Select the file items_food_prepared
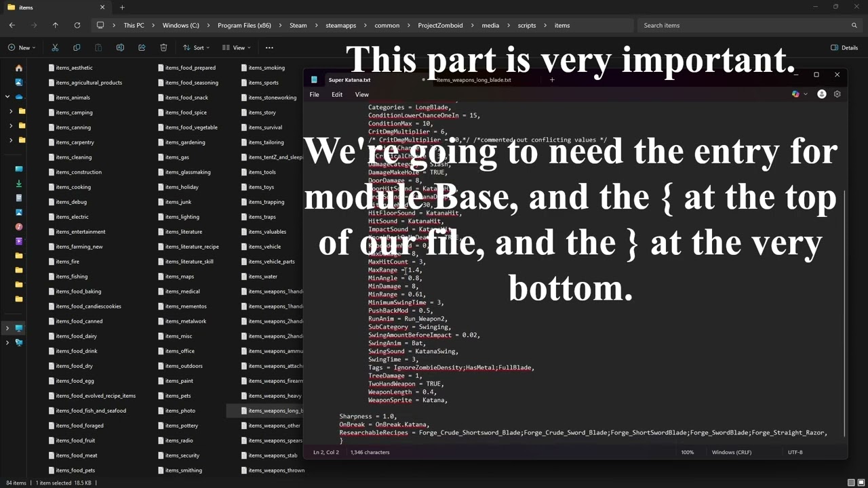This screenshot has width=868, height=488. [x=187, y=68]
